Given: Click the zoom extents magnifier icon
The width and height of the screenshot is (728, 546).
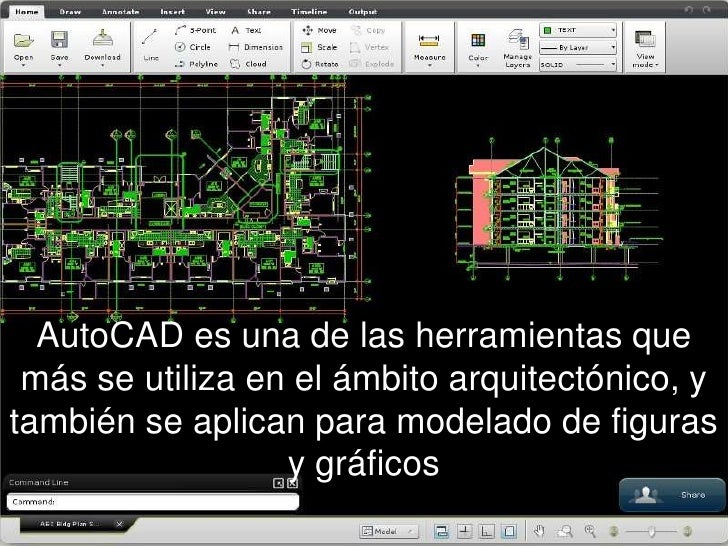Looking at the screenshot, I should pyautogui.click(x=565, y=531).
